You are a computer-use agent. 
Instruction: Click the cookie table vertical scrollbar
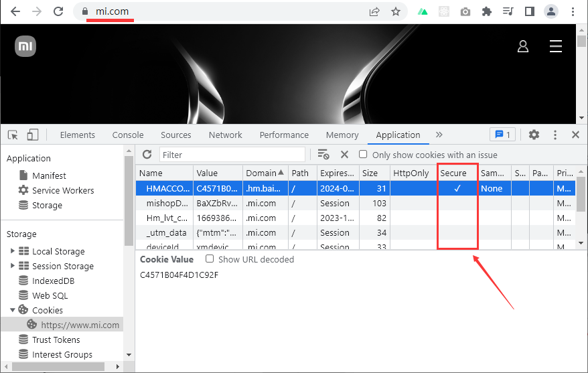click(x=581, y=195)
